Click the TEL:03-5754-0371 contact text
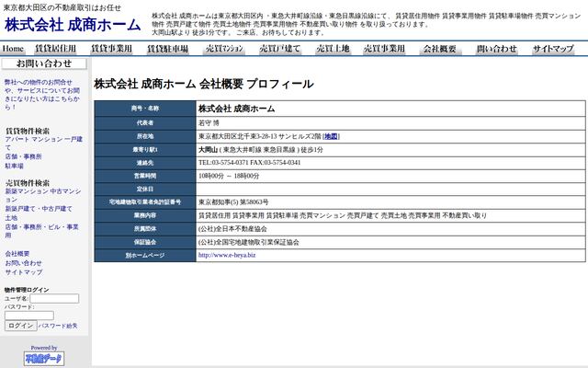The width and height of the screenshot is (588, 368). point(223,163)
